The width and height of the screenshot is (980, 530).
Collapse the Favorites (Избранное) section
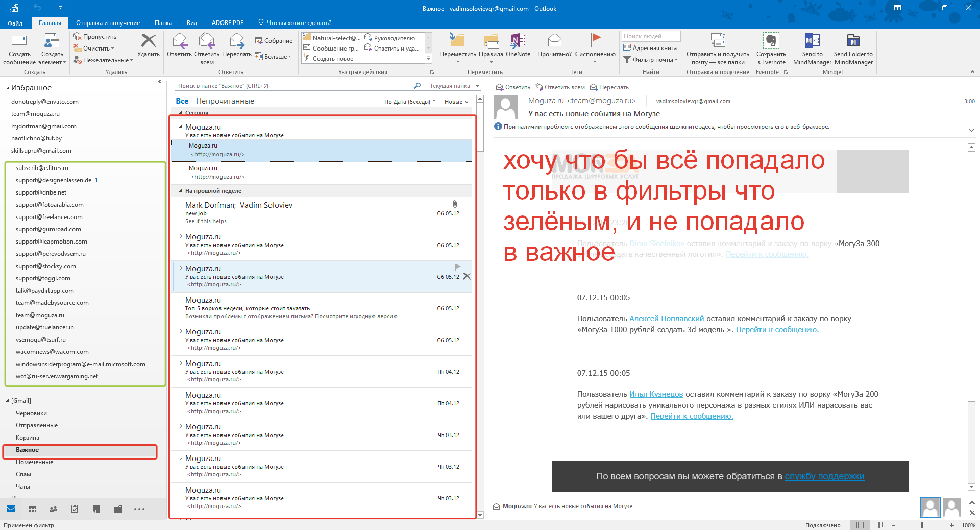coord(8,88)
